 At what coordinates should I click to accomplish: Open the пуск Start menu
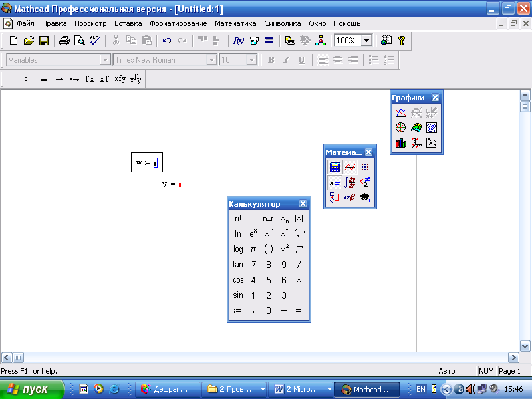pos(31,389)
